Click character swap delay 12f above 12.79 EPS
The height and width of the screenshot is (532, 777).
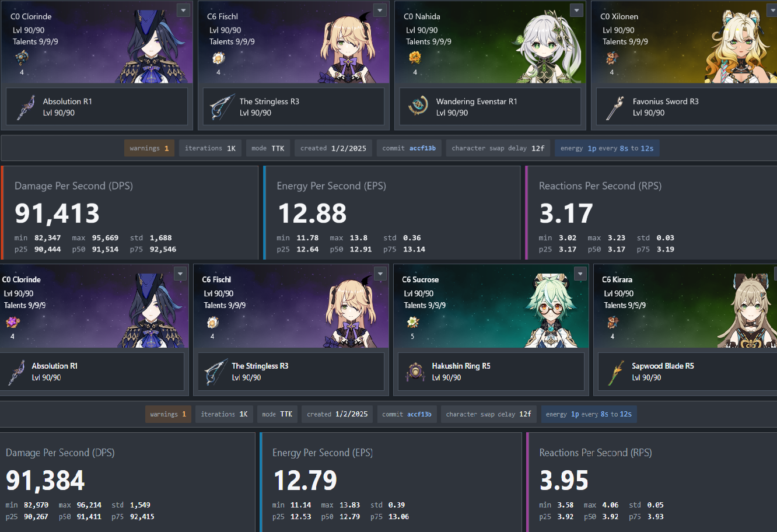click(x=489, y=414)
